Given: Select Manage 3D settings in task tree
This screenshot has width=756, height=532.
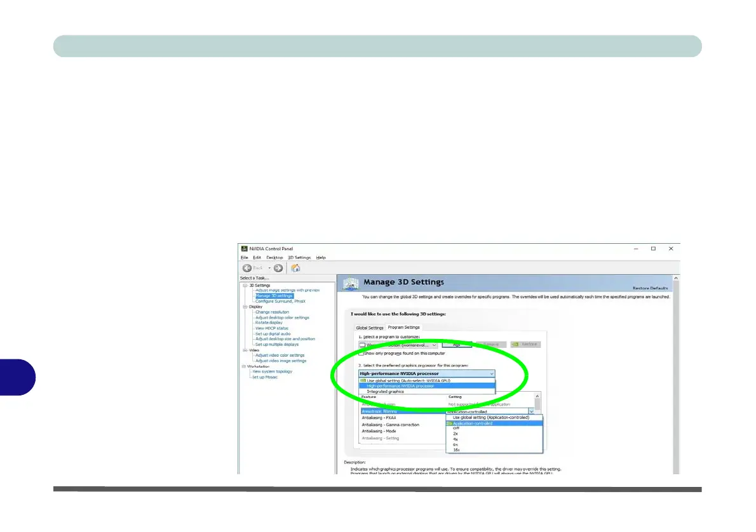Looking at the screenshot, I should [x=274, y=296].
